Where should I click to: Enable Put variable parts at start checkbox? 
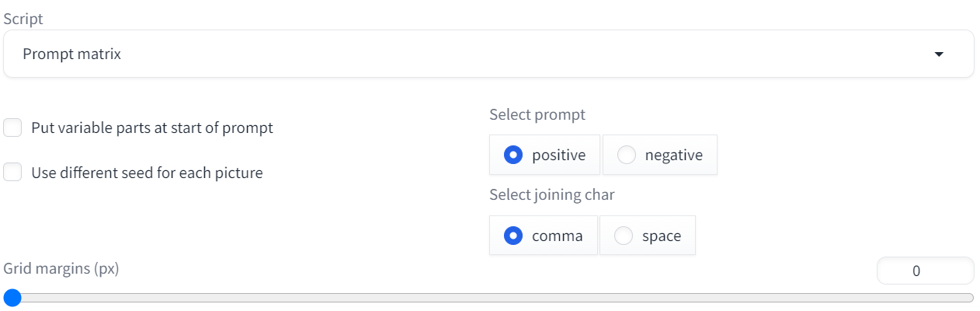point(12,128)
